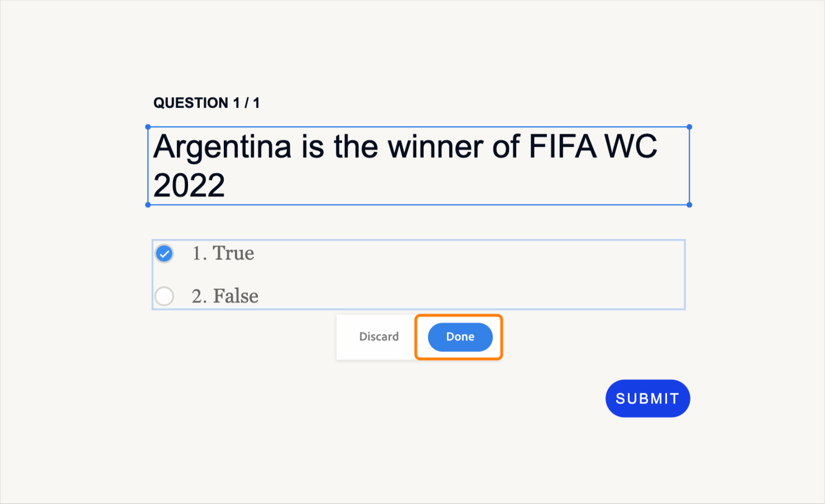
Task: Select the option labeled '2. False'
Action: click(225, 296)
